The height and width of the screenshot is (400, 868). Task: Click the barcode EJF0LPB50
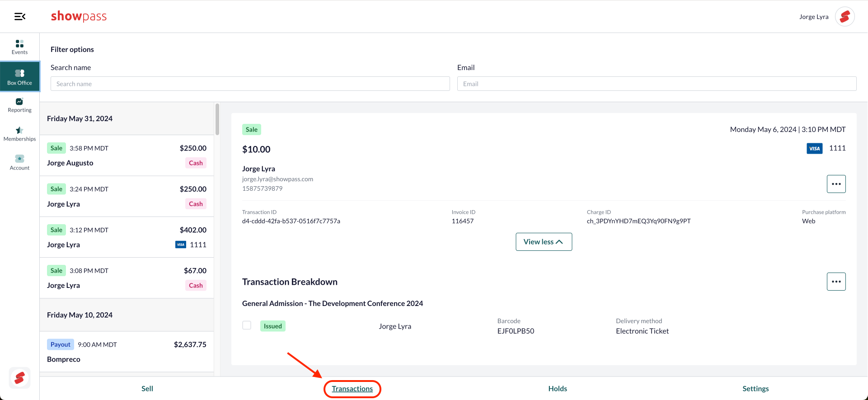516,331
